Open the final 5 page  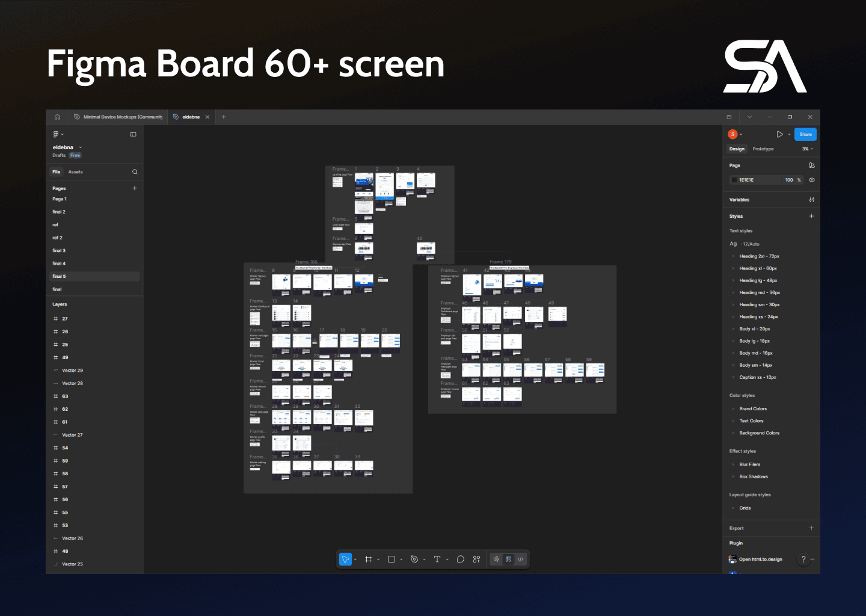pos(94,276)
